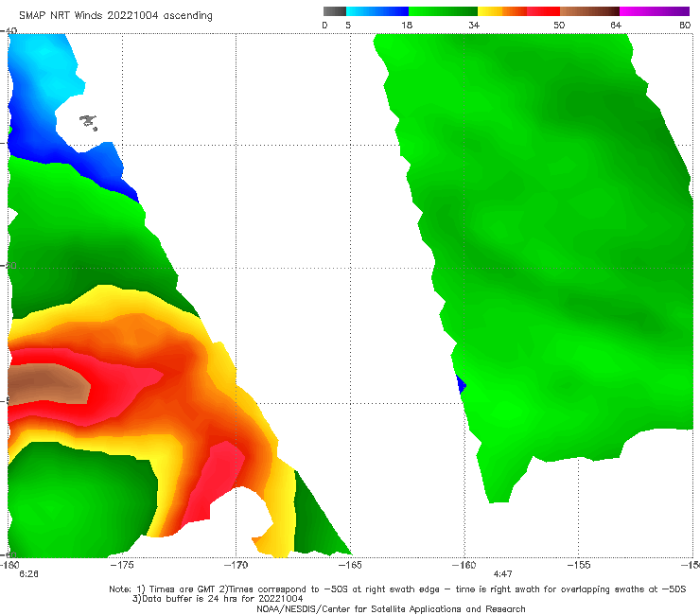Click the longitude label '-180'
This screenshot has width=700, height=615.
(x=9, y=565)
